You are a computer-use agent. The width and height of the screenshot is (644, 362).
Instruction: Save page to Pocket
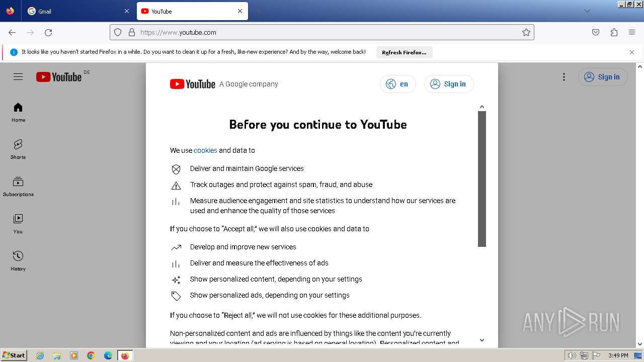coord(596,32)
